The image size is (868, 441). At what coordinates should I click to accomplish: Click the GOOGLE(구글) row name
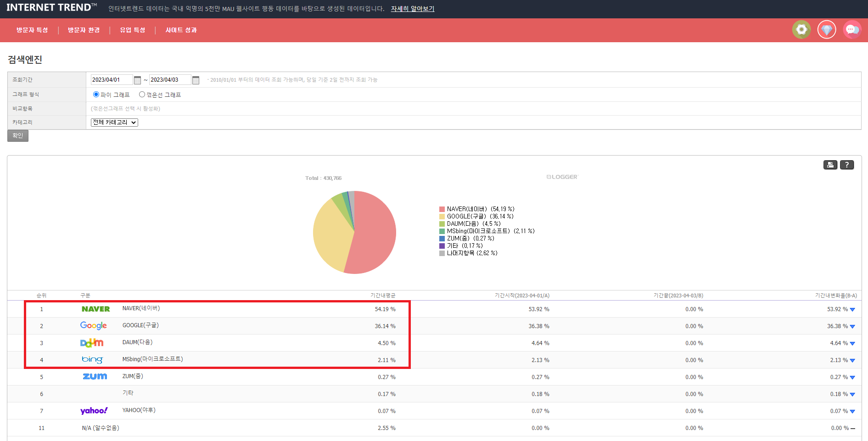pos(140,325)
